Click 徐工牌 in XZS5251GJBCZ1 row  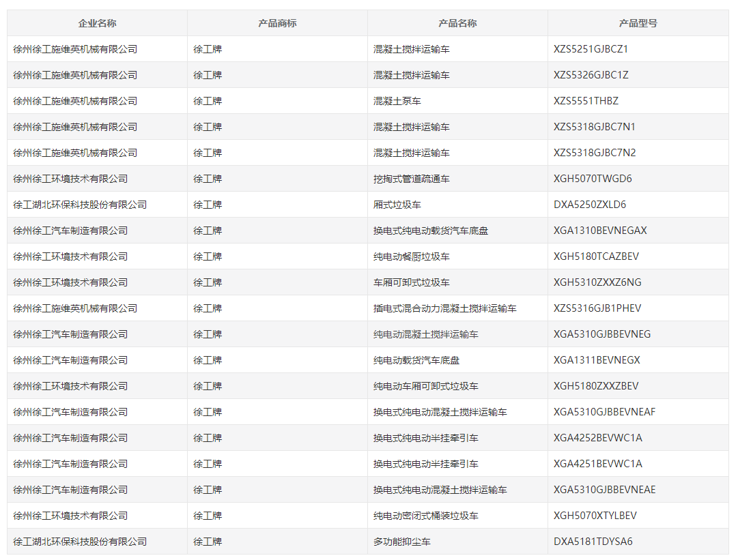click(208, 49)
